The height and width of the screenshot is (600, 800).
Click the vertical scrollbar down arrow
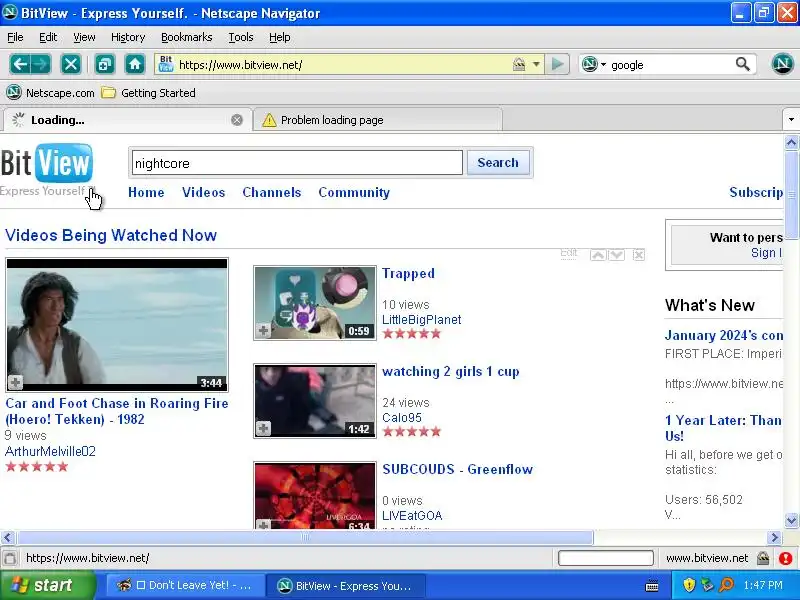791,520
